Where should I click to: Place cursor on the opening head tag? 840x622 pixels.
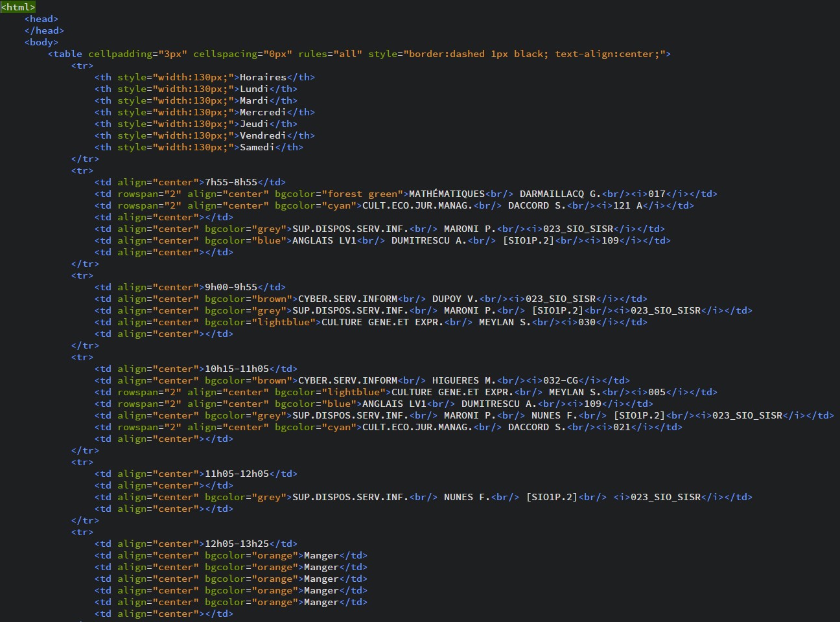[x=41, y=19]
